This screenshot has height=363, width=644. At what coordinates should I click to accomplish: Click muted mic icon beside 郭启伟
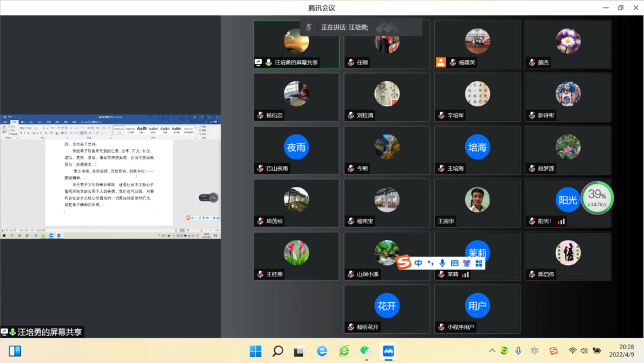(x=532, y=274)
